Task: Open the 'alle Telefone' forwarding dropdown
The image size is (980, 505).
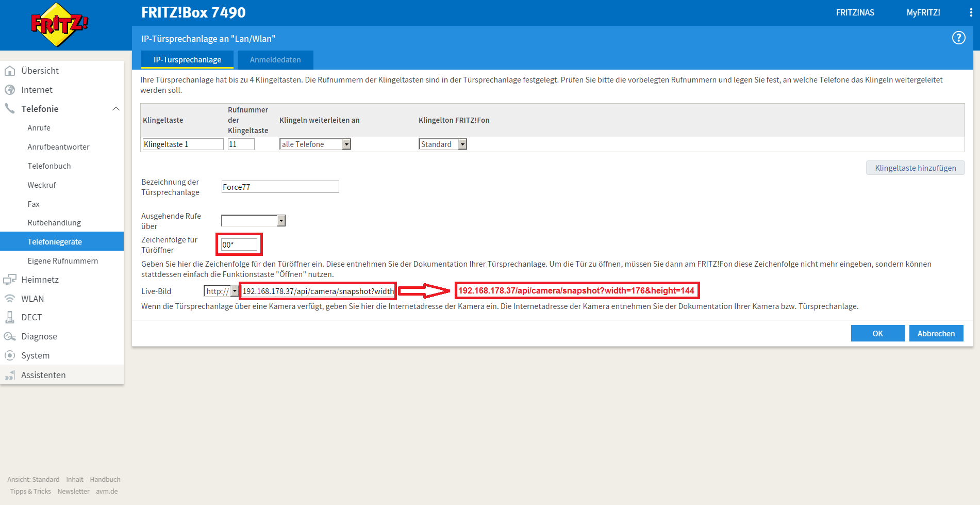Action: (346, 144)
